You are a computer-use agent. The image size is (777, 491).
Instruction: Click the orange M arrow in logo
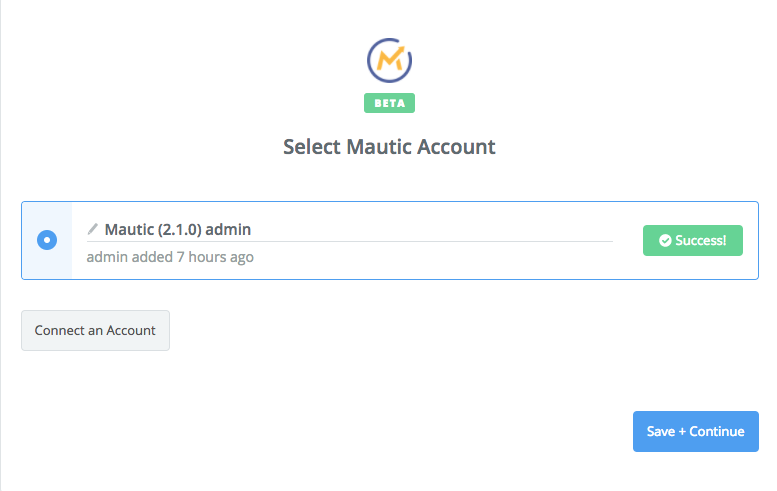pos(391,59)
